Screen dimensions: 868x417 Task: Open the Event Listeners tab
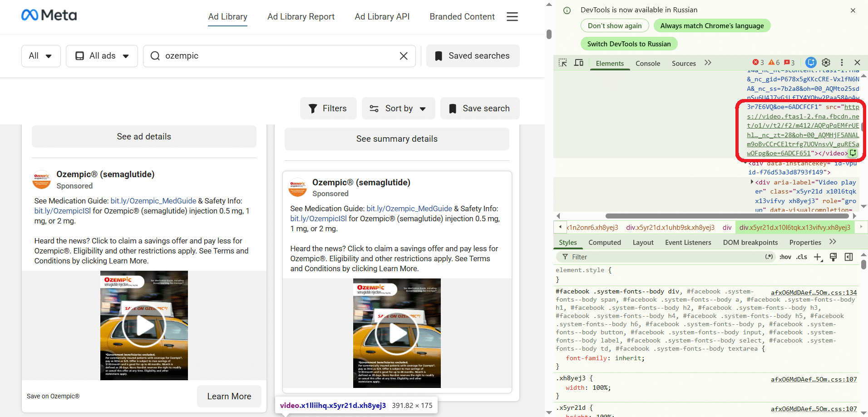click(688, 243)
